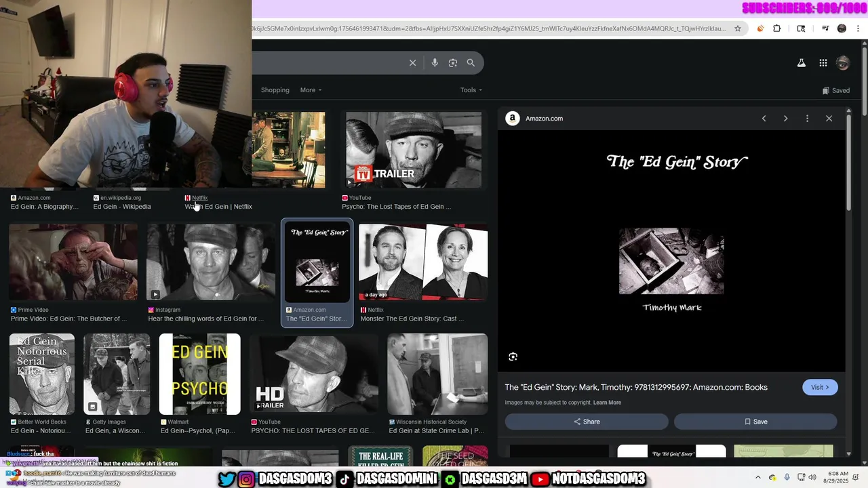This screenshot has width=868, height=488.
Task: Open the large Ed Gein Story preview image
Action: (671, 251)
